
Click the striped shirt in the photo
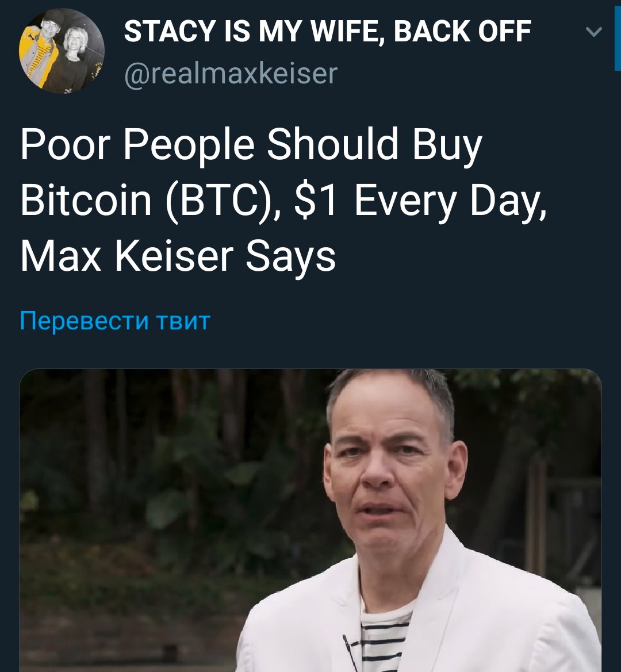(384, 639)
